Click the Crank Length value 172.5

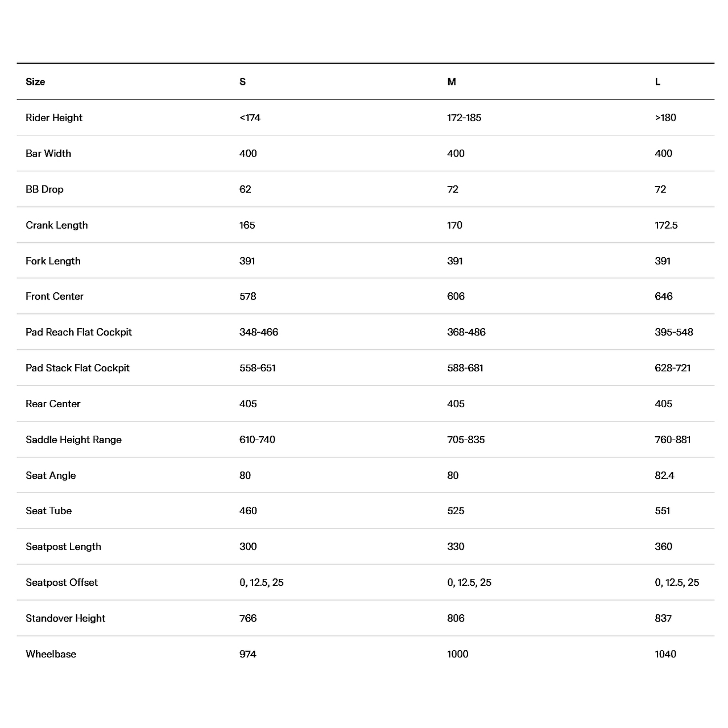pyautogui.click(x=666, y=225)
